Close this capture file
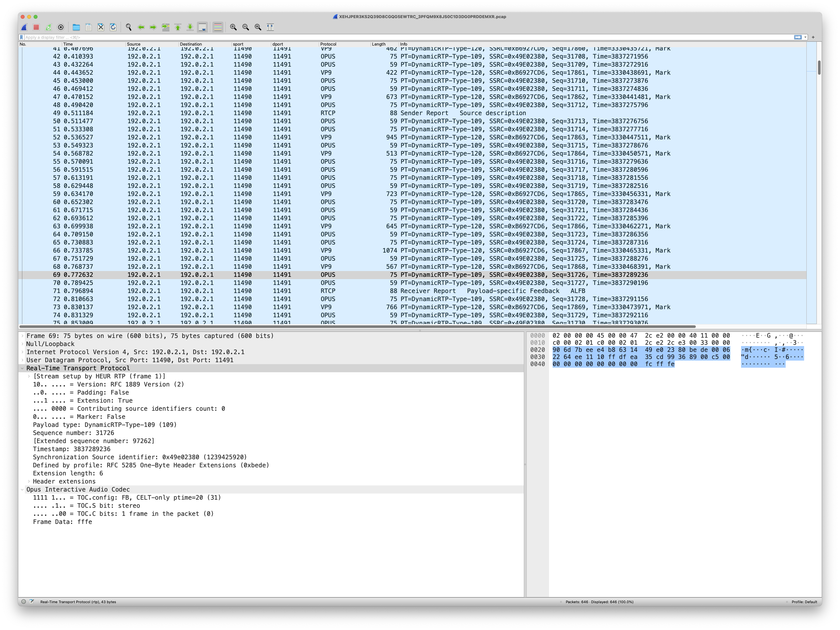 click(x=101, y=27)
